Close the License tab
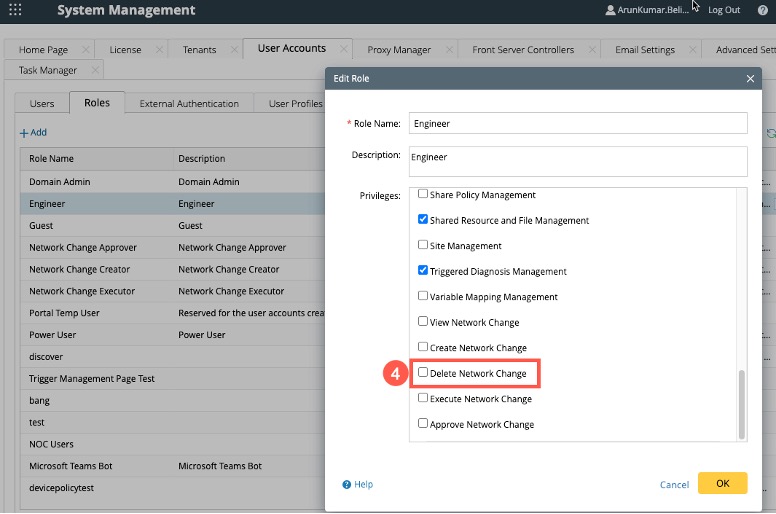 (157, 50)
